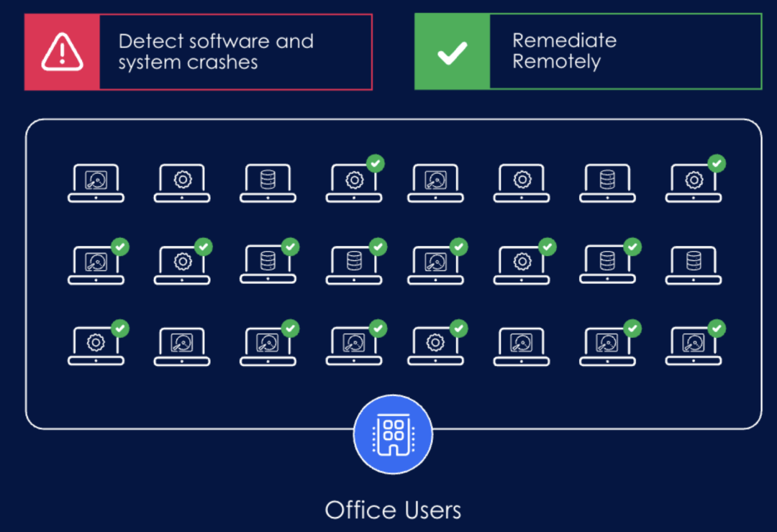Screen dimensions: 777x532
Task: Select the hard disk laptop in top-left corner
Action: click(x=96, y=183)
